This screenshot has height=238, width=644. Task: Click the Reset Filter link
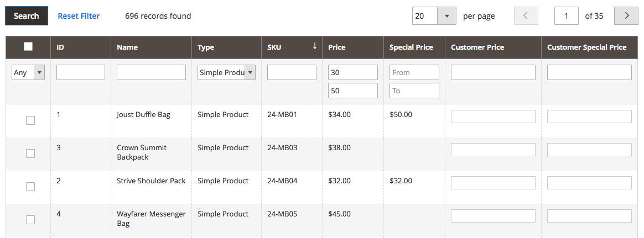pos(79,16)
